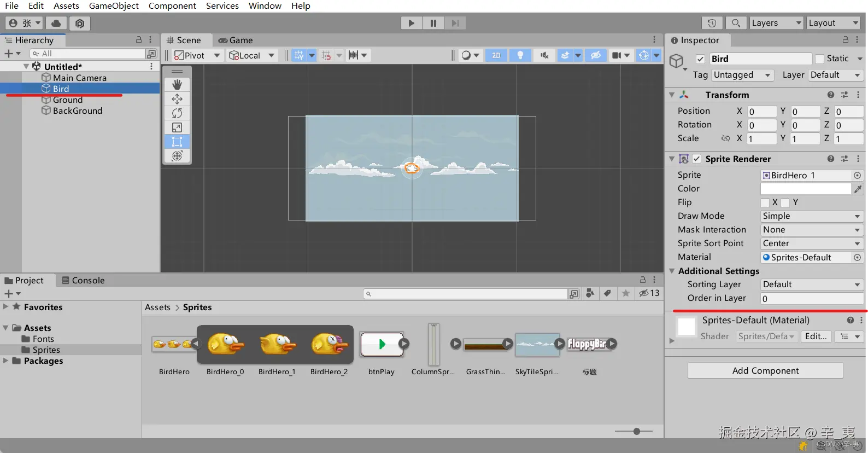This screenshot has width=868, height=453.
Task: Open the GameObject menu
Action: (114, 6)
